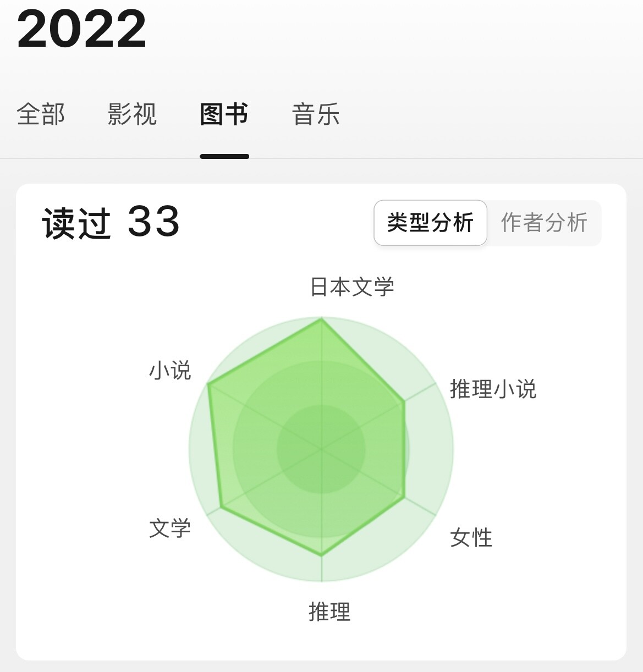Viewport: 643px width, 672px height.
Task: Click the radar polygon vertex near 小说
Action: point(208,384)
